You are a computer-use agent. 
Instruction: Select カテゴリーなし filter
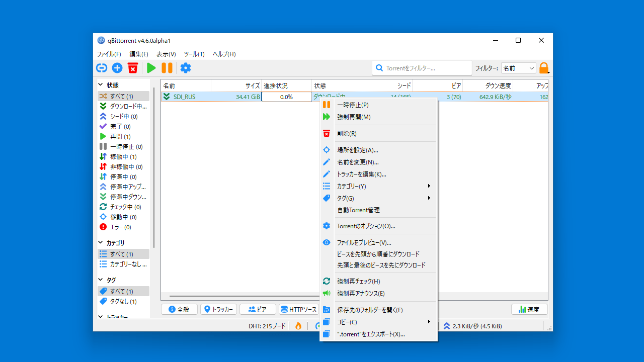coord(123,264)
